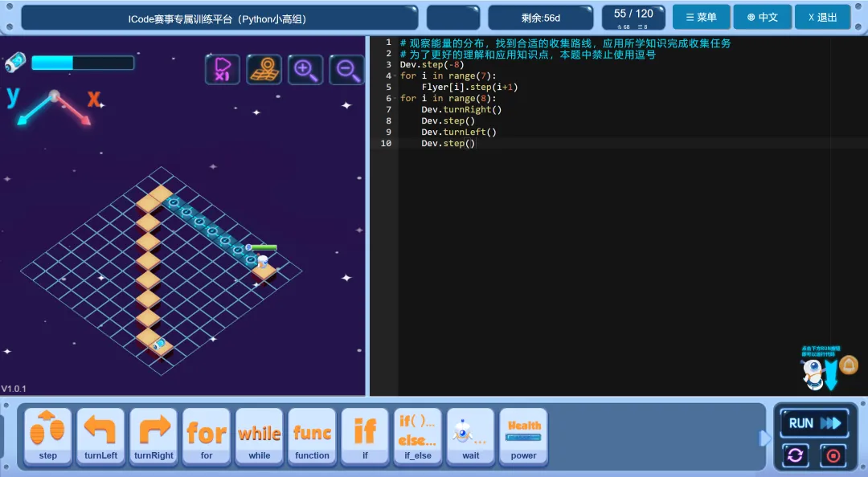Insert a turnRight command block
The height and width of the screenshot is (477, 868).
coord(154,437)
